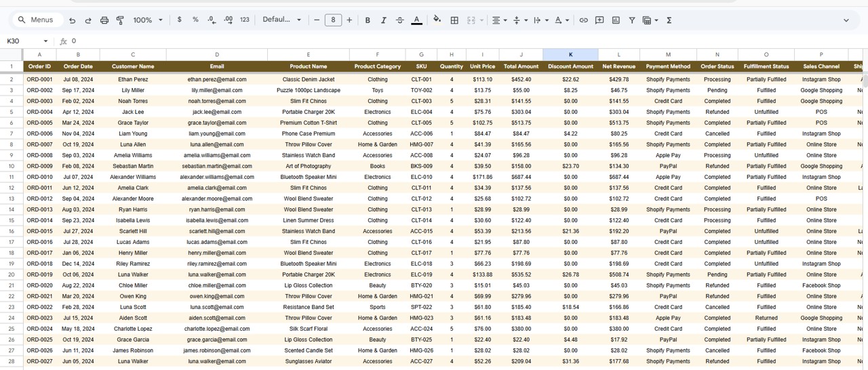Click date cell Dec 14, 2024

(78, 264)
